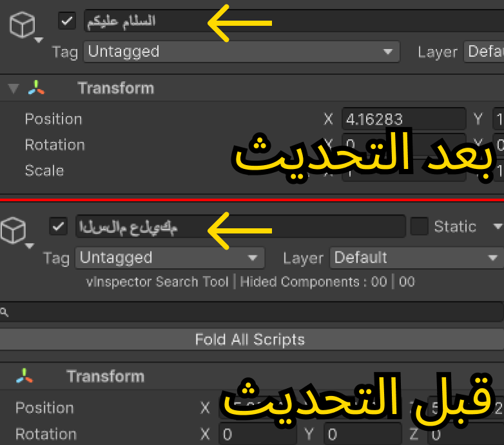Click the object name field in the lower inspector
The image size is (504, 445).
pyautogui.click(x=240, y=226)
